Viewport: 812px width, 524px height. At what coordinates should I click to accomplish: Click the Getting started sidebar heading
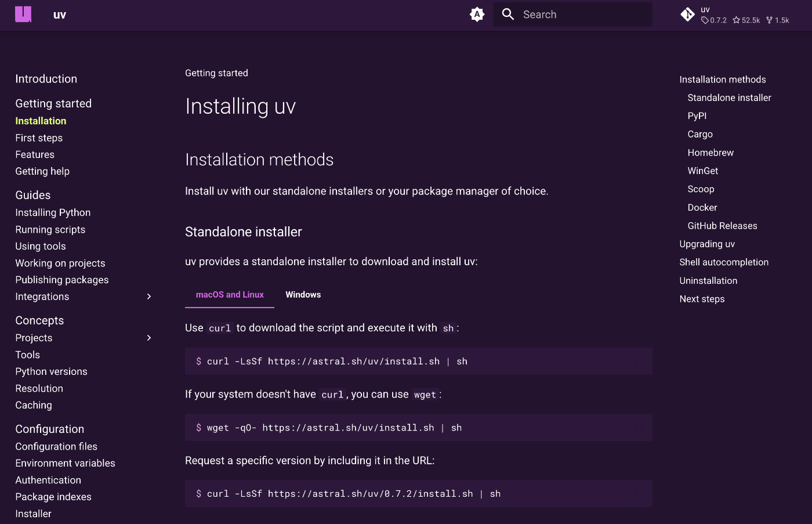coord(53,103)
